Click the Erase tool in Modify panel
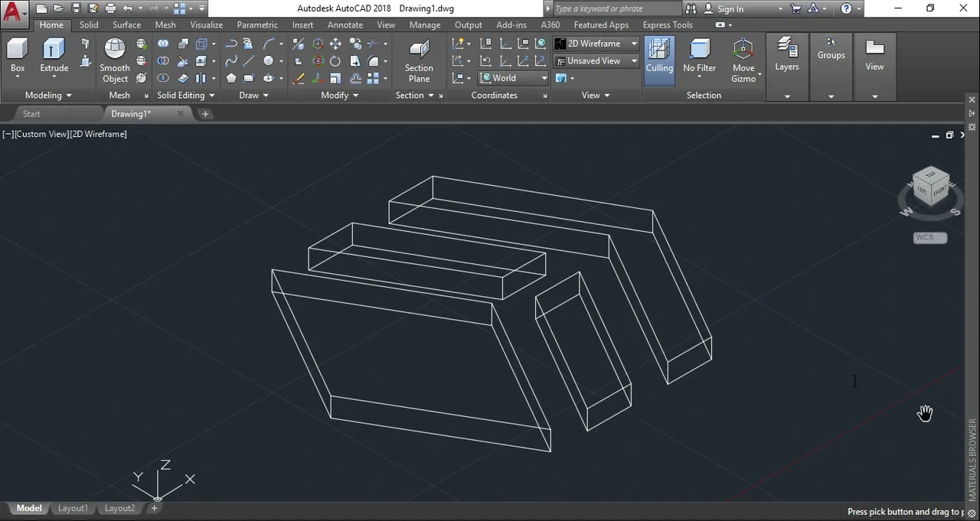 click(299, 78)
